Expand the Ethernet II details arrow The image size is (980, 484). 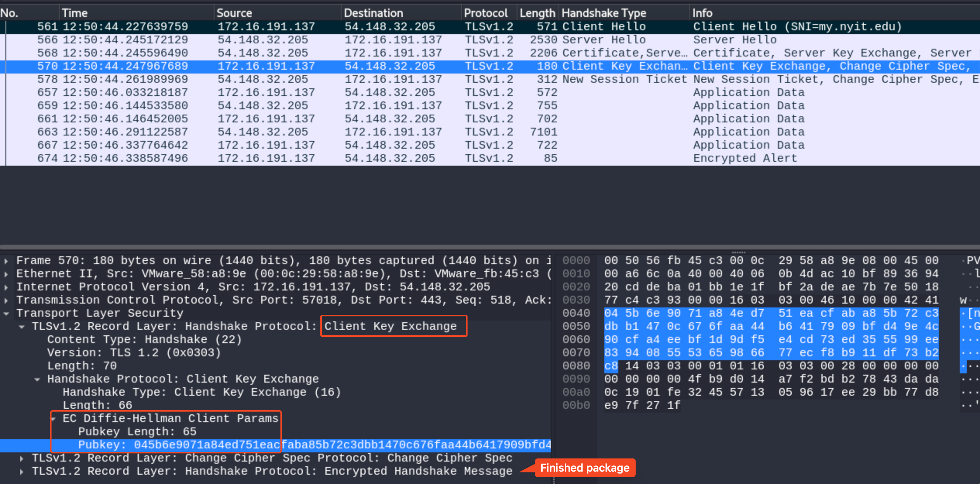pyautogui.click(x=6, y=274)
